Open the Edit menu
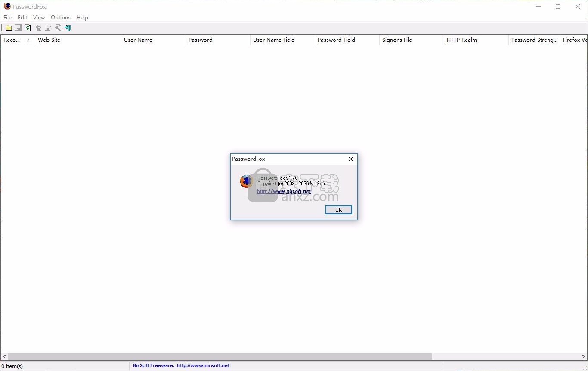588x371 pixels. click(x=22, y=18)
